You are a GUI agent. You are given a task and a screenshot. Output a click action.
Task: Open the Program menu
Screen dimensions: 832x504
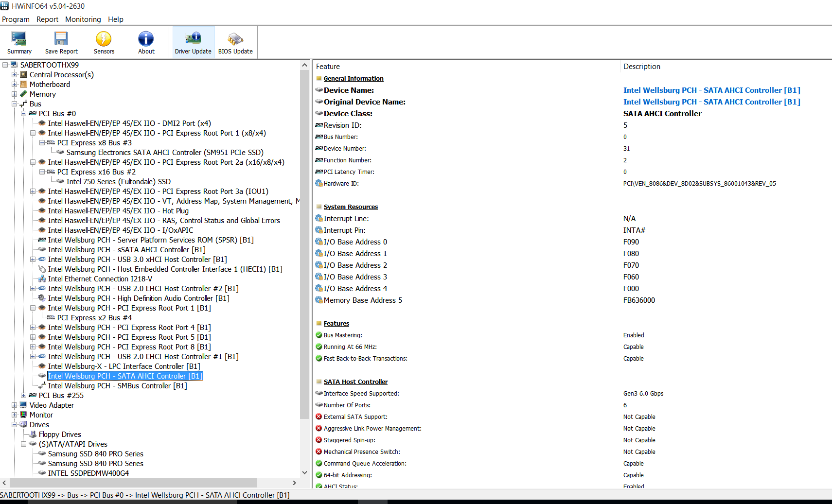coord(16,19)
